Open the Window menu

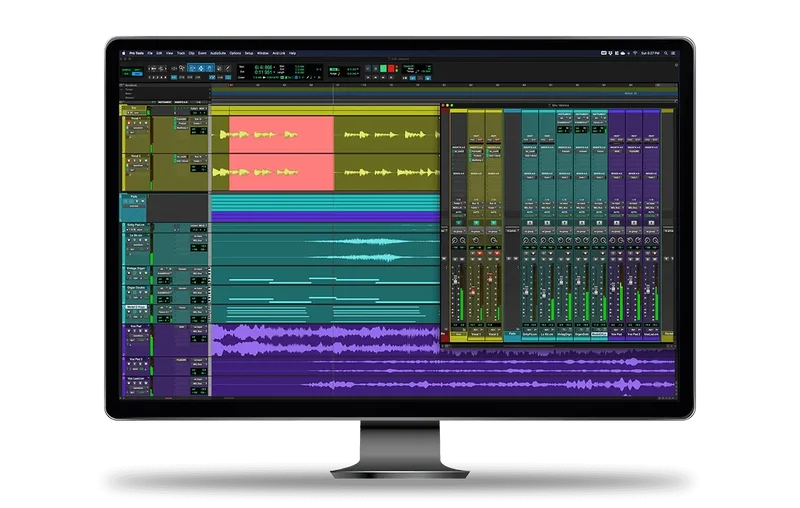[x=263, y=53]
